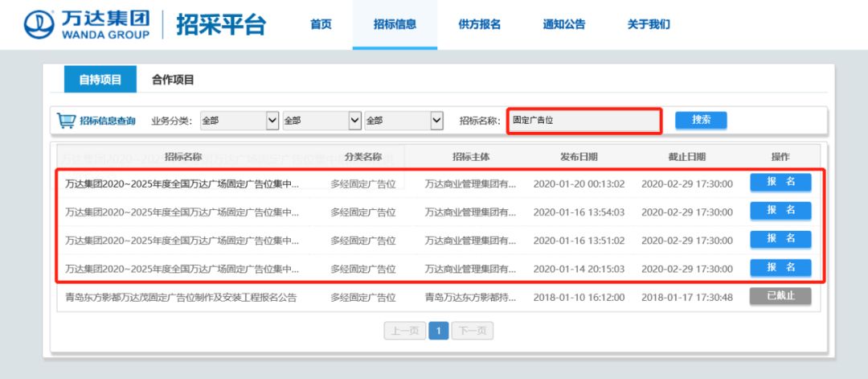Open the 通知公告 nav item
868x379 pixels.
pos(564,24)
